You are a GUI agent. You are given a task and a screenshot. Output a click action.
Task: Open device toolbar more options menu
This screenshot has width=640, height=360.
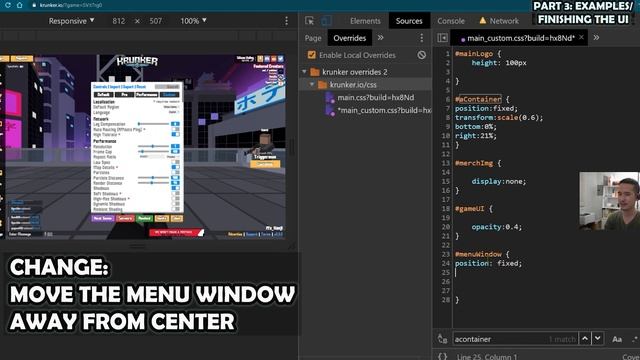[x=287, y=21]
